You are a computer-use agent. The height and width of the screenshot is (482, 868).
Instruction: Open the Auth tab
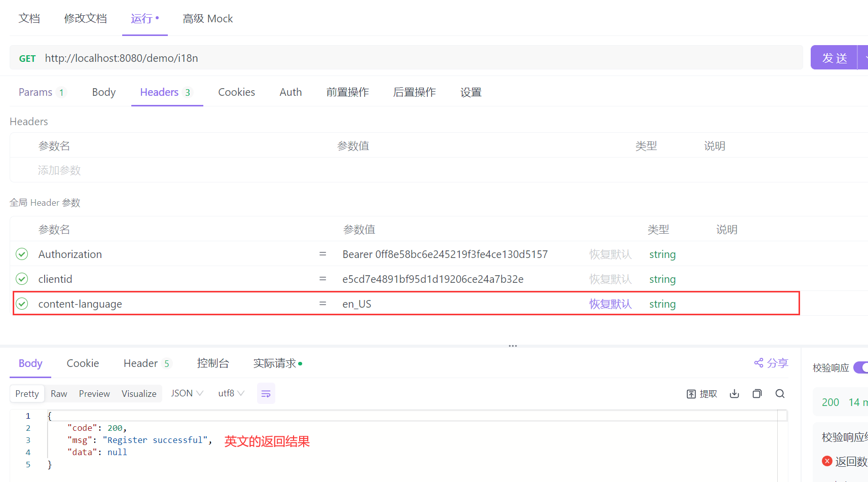coord(291,92)
